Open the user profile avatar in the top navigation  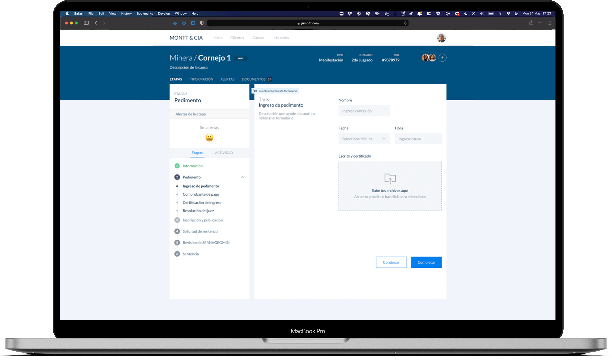[441, 38]
